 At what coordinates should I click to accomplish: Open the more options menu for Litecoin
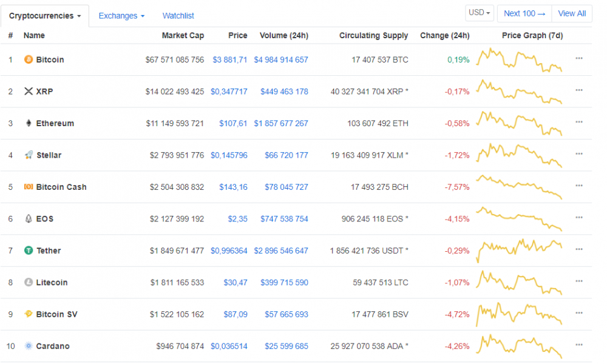click(x=578, y=281)
